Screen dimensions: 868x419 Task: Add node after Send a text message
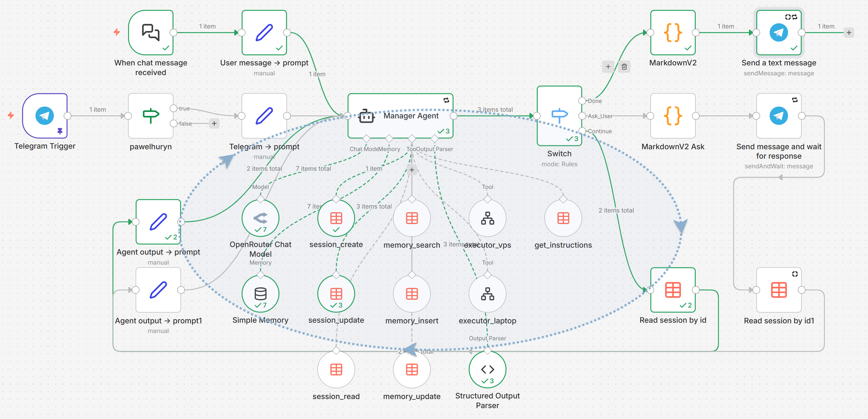click(849, 33)
